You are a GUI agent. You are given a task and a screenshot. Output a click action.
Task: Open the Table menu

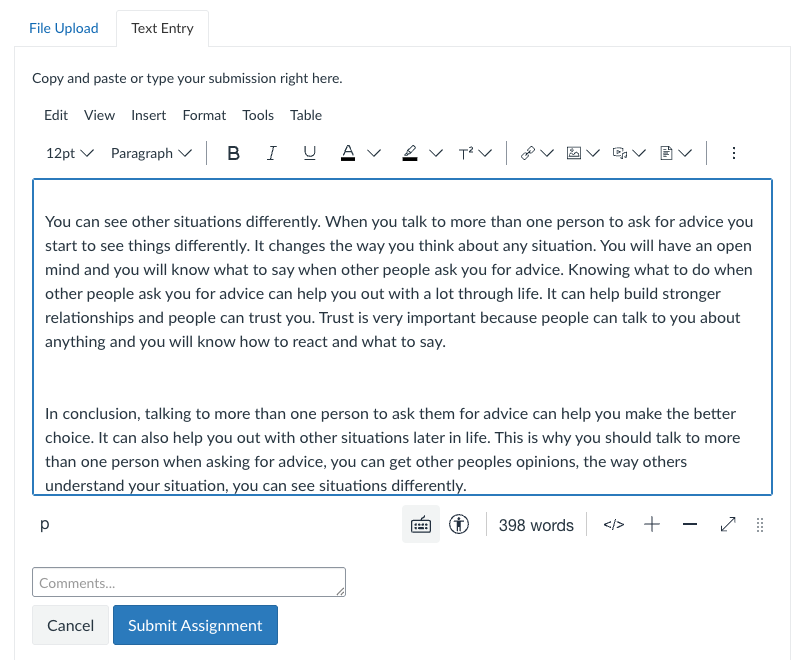click(305, 115)
